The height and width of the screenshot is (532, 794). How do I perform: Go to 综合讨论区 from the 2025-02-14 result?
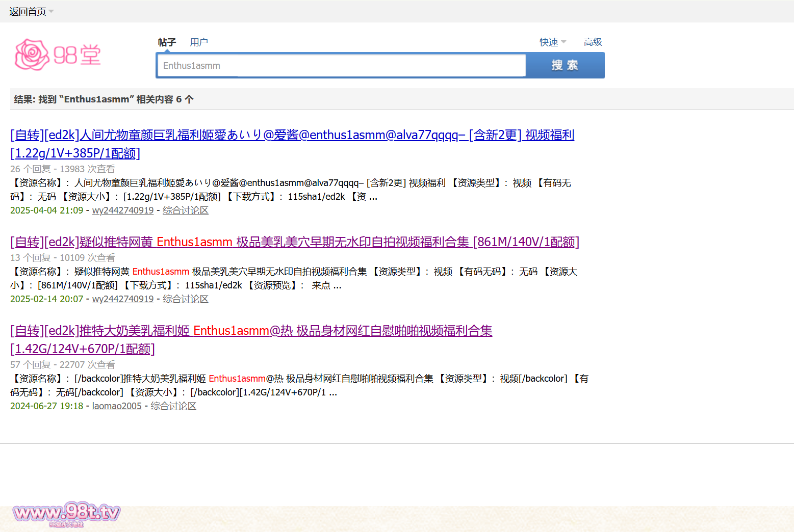point(185,299)
